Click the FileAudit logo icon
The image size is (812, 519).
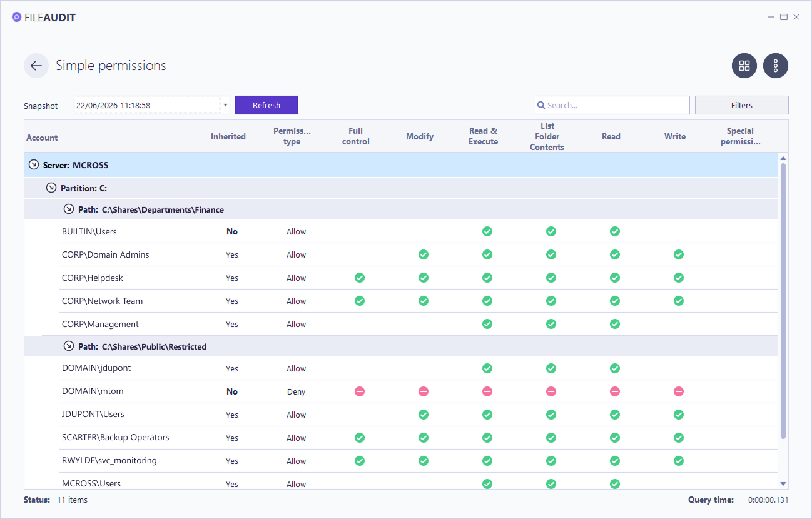[16, 18]
